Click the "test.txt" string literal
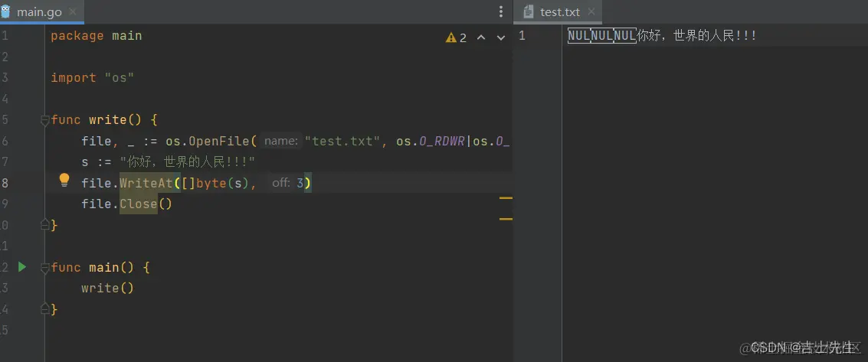The image size is (868, 362). [342, 141]
